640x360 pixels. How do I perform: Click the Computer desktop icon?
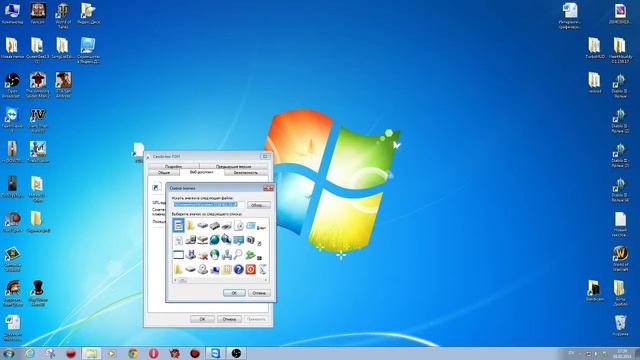coord(12,13)
